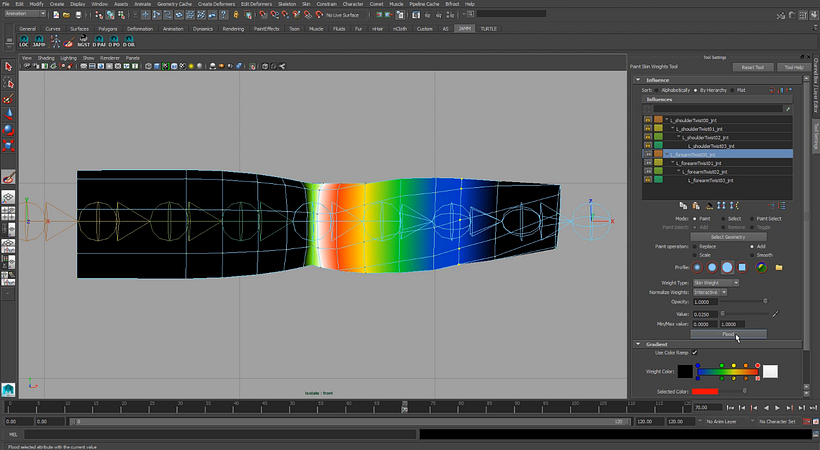This screenshot has width=820, height=450.
Task: Toggle the Use Color Ramp checkbox
Action: click(x=695, y=352)
